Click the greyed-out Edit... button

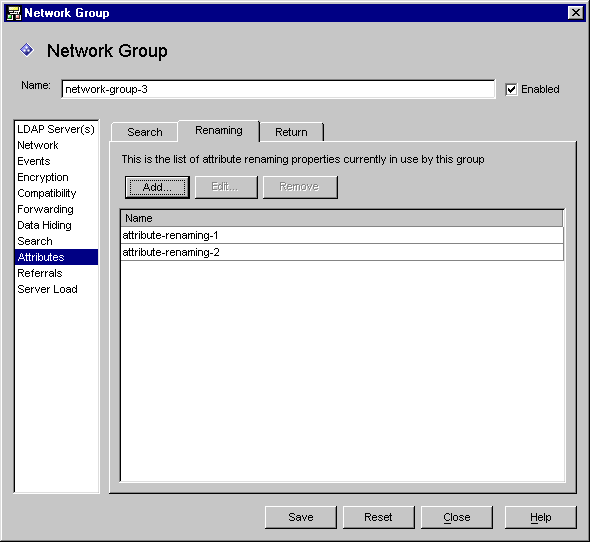pyautogui.click(x=226, y=187)
